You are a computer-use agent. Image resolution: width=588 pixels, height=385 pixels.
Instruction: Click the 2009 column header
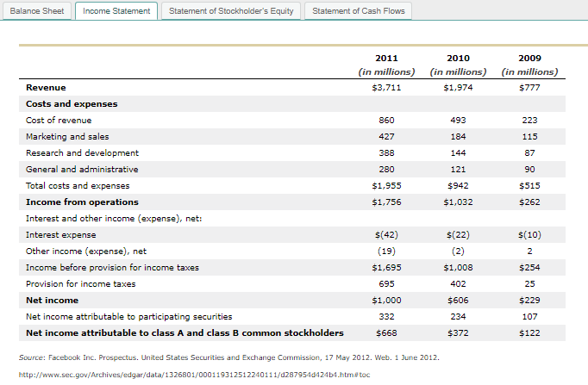[x=529, y=58]
